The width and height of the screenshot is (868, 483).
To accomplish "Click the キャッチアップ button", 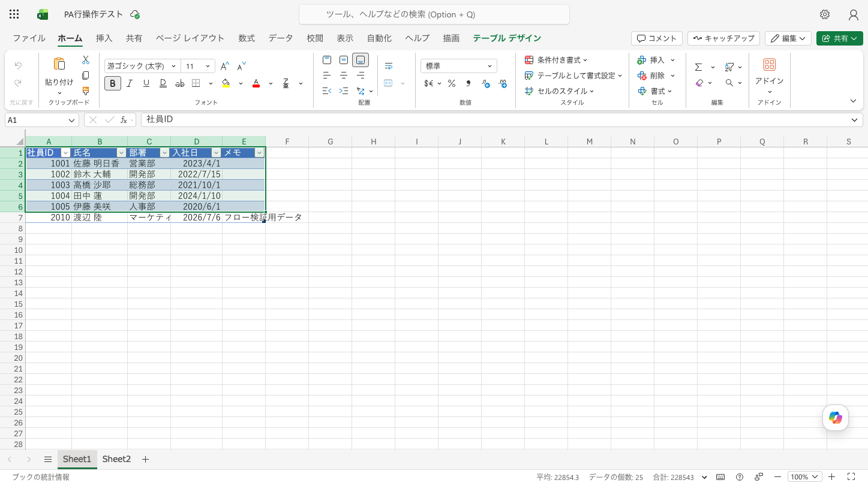I will click(x=723, y=38).
